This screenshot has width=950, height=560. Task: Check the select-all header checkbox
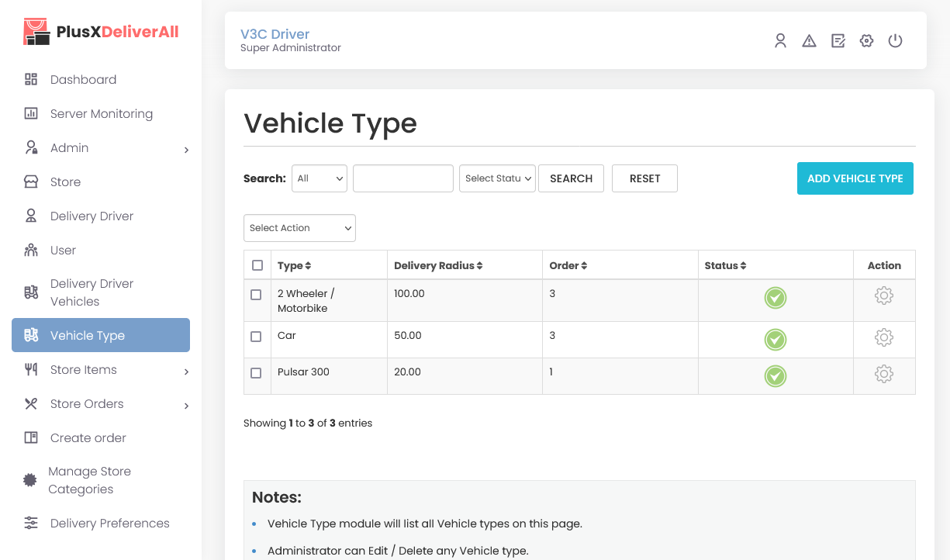click(x=257, y=265)
